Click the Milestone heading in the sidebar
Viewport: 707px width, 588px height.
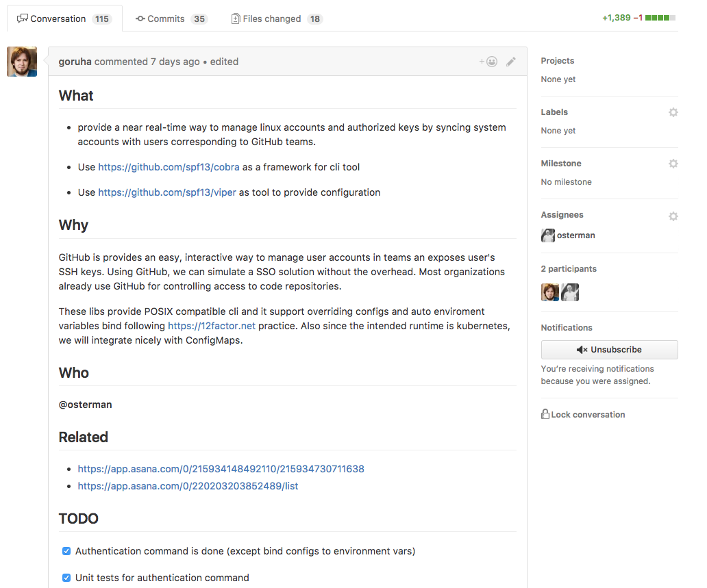pyautogui.click(x=561, y=164)
